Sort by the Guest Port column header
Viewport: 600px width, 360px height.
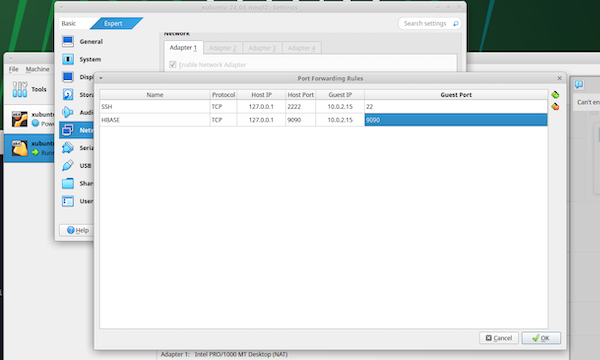coord(456,94)
